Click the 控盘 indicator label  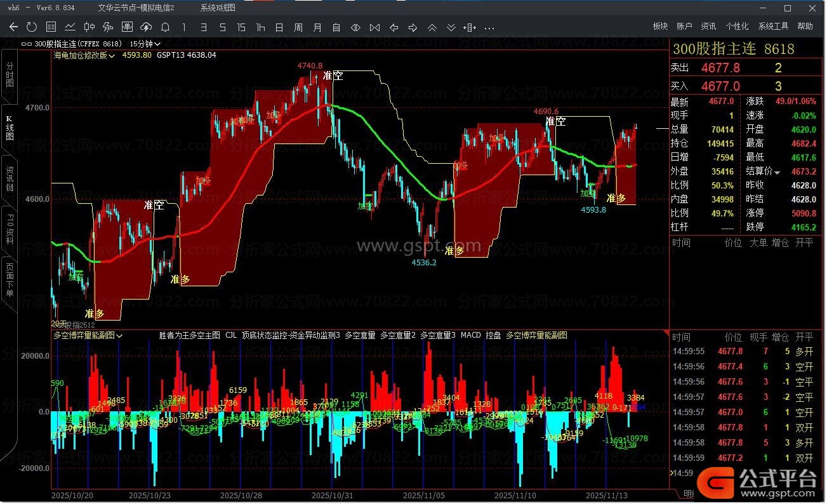[x=493, y=335]
